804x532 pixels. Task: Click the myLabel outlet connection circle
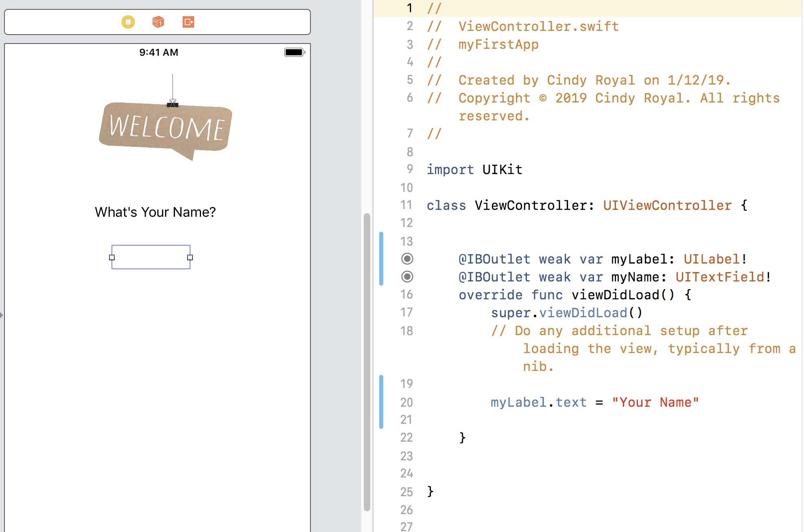tap(407, 259)
